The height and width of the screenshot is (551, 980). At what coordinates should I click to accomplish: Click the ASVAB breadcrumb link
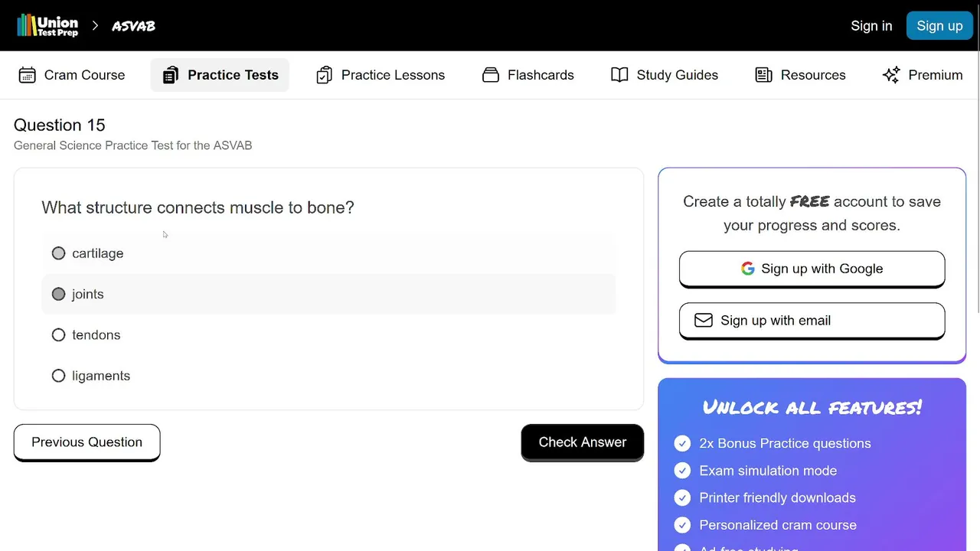tap(134, 26)
